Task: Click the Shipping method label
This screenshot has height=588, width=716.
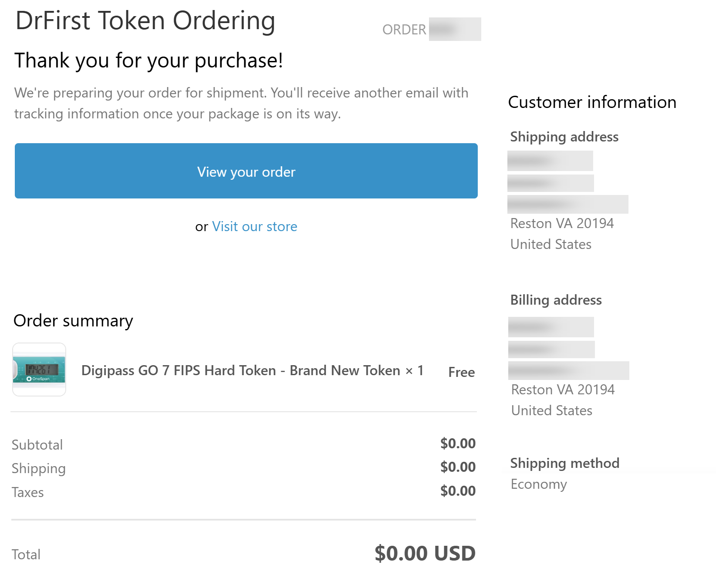Action: coord(564,463)
